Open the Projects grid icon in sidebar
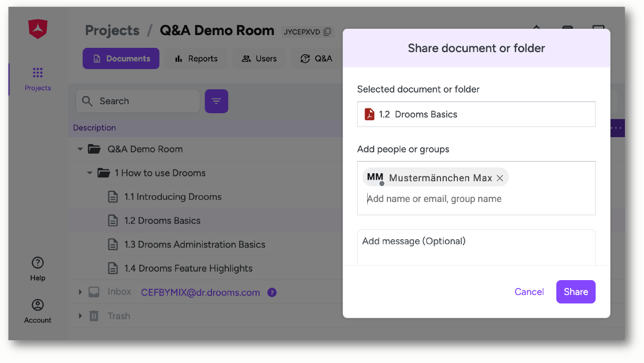 [38, 73]
